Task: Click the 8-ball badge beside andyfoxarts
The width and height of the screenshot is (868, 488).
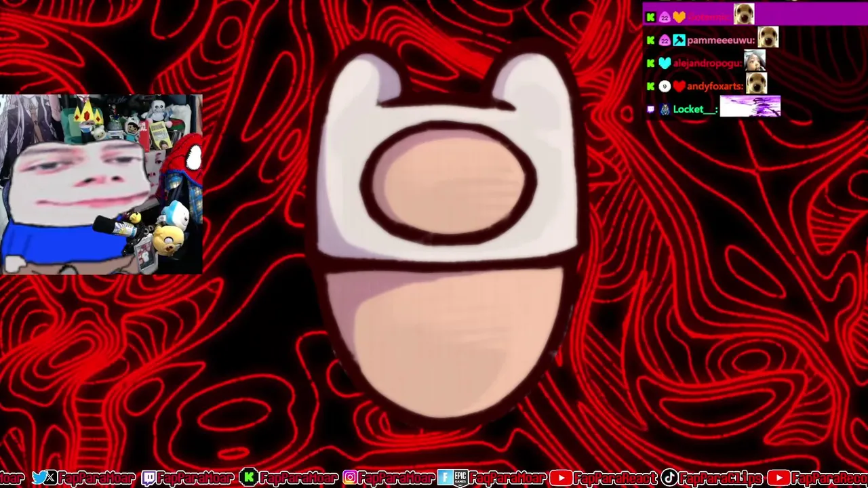Action: tap(665, 86)
